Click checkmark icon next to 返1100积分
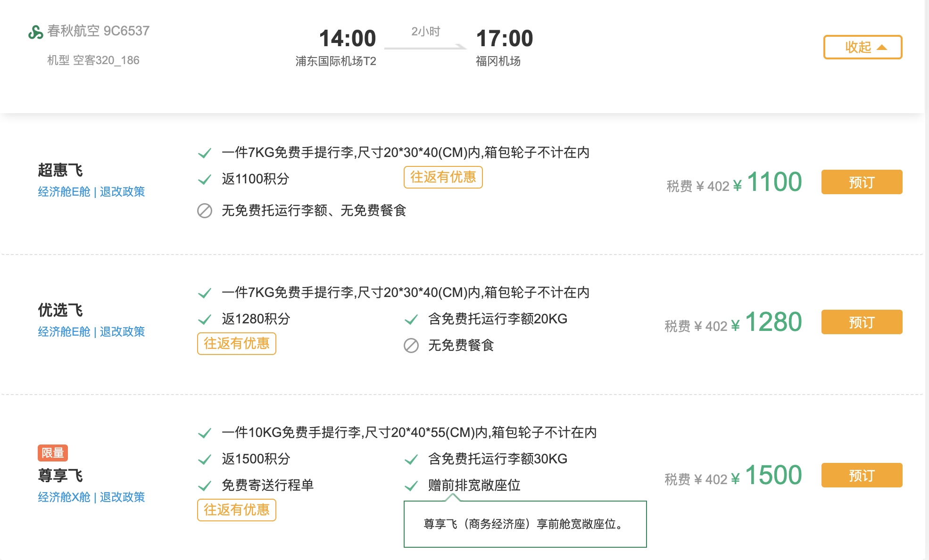 click(205, 180)
